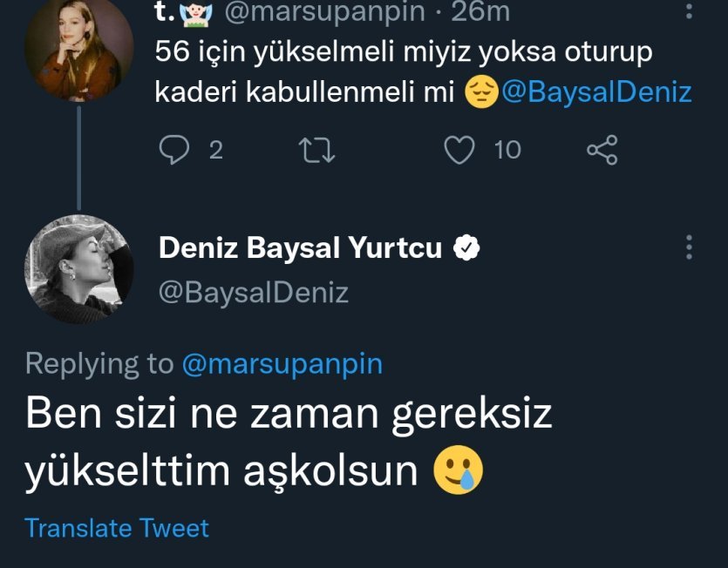728x568 pixels.
Task: Open the marsupanpin profile picture
Action: [x=79, y=48]
